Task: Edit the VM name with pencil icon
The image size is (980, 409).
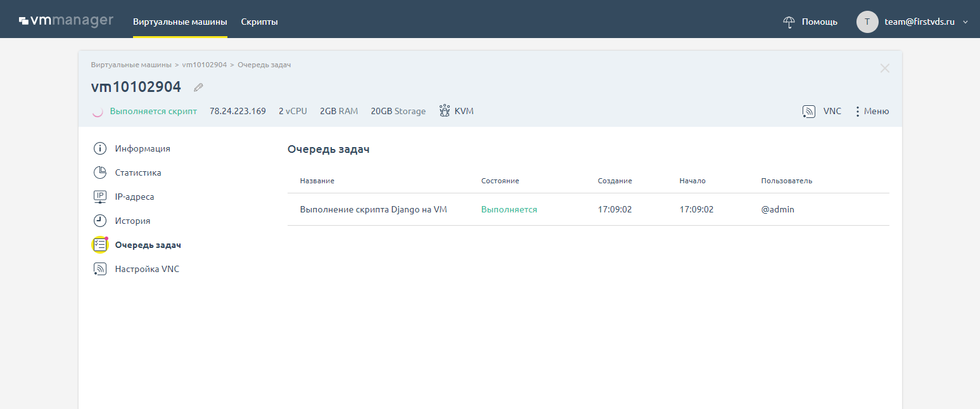Action: 198,88
